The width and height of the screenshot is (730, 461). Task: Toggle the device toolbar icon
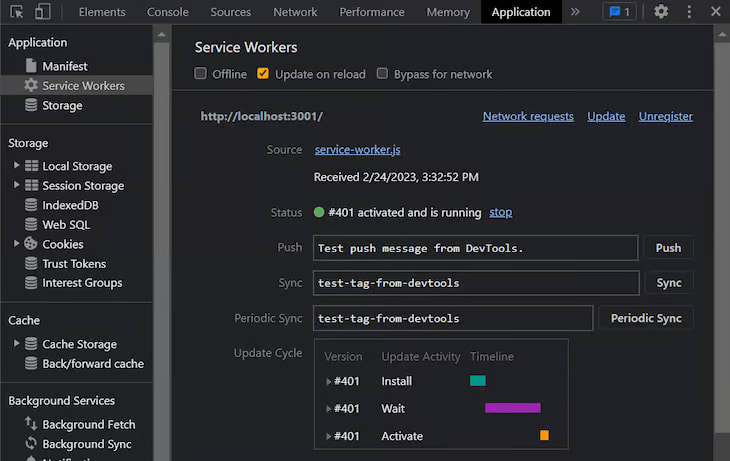(x=42, y=12)
